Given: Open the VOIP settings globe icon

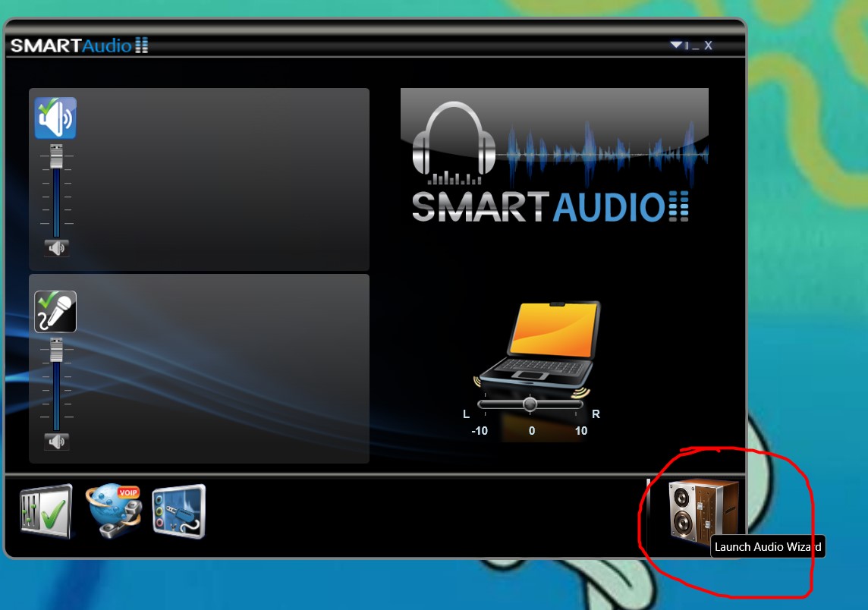Looking at the screenshot, I should (114, 511).
